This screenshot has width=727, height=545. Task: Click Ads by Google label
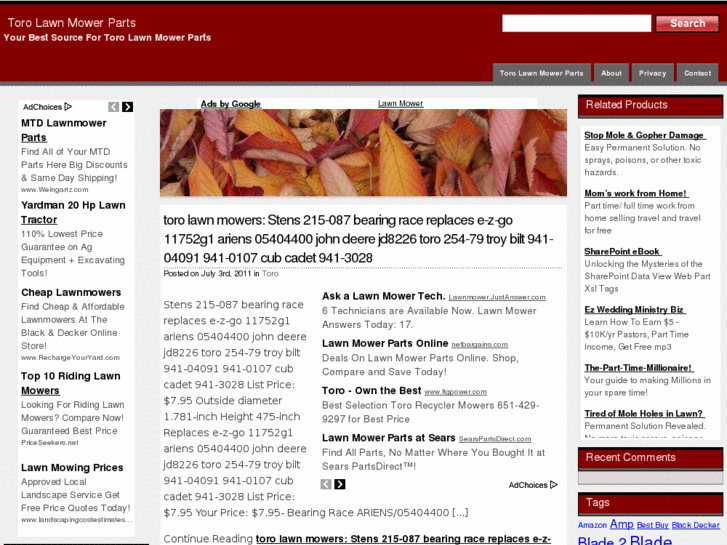point(230,104)
